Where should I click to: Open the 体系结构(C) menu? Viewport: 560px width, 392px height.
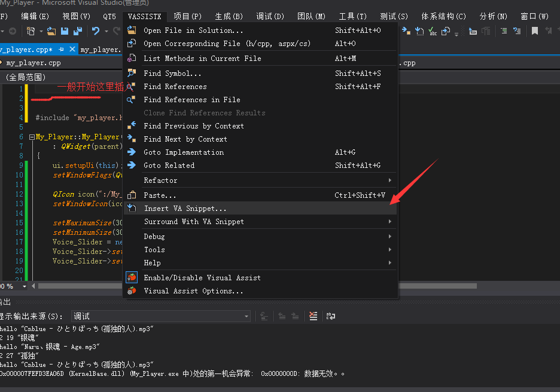[444, 16]
